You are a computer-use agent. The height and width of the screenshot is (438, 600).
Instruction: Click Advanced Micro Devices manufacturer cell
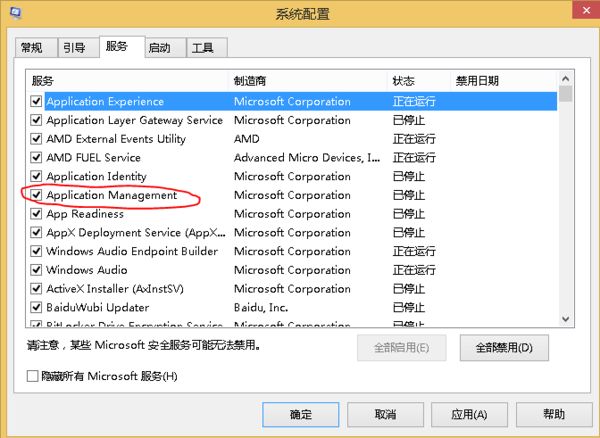(307, 158)
